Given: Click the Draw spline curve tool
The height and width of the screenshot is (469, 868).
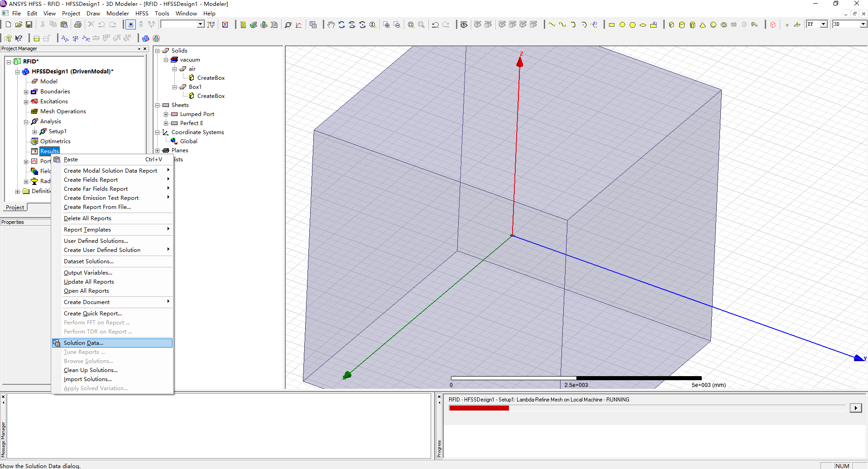Looking at the screenshot, I should click(562, 24).
